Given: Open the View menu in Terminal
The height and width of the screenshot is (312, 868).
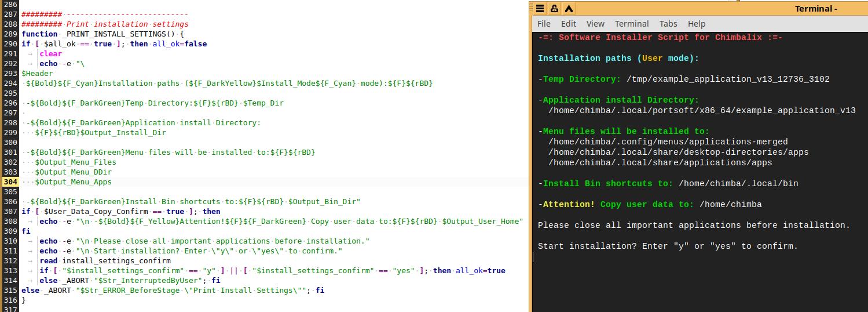Looking at the screenshot, I should 595,24.
